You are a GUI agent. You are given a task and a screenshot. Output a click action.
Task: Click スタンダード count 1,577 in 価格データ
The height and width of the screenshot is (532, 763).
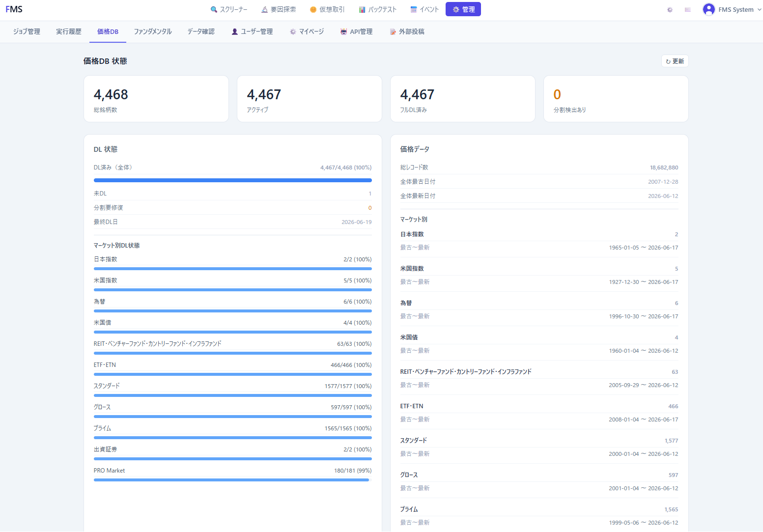pos(672,441)
